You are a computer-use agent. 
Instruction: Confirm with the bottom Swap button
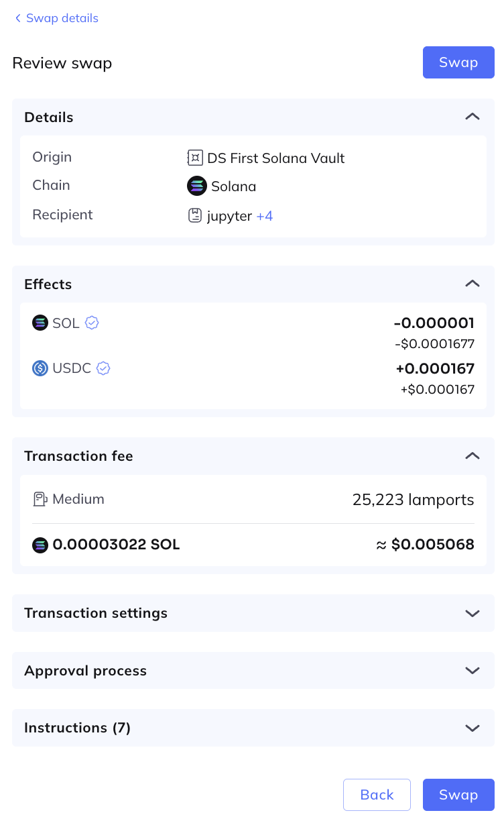[x=458, y=795]
